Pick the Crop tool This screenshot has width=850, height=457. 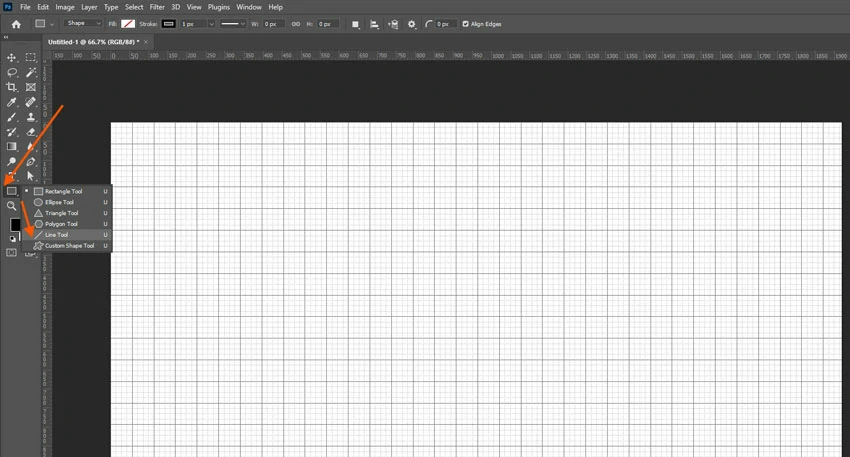[x=12, y=88]
